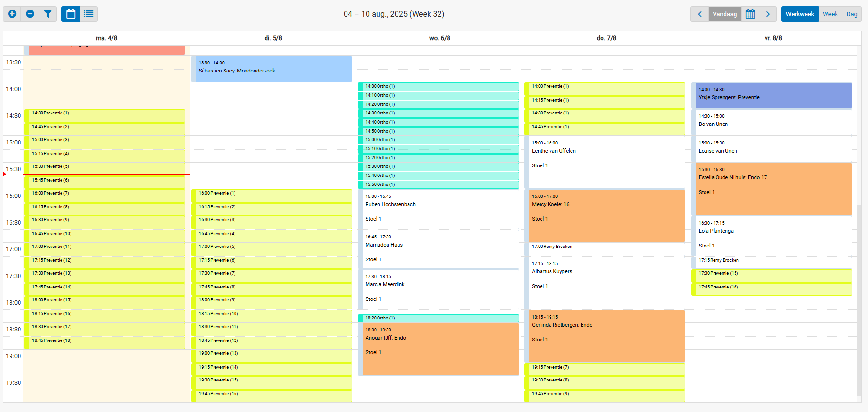Switch to list view icon
Screen dimensions: 868x412
coord(89,14)
